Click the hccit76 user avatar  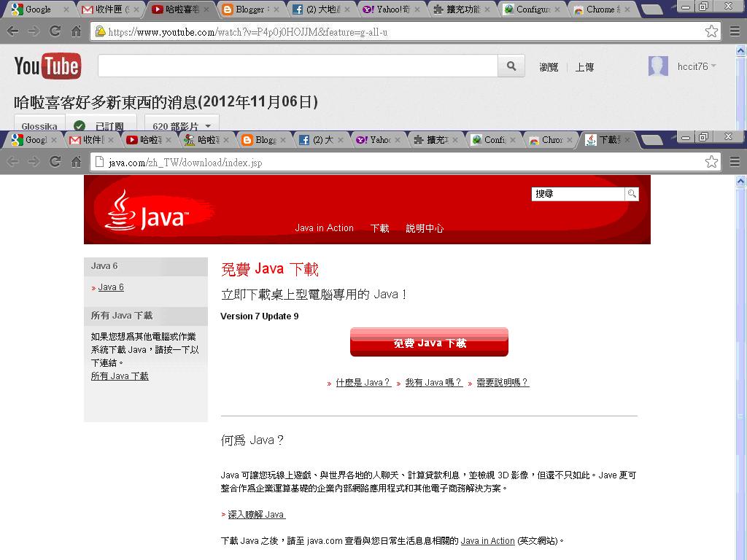pos(658,66)
